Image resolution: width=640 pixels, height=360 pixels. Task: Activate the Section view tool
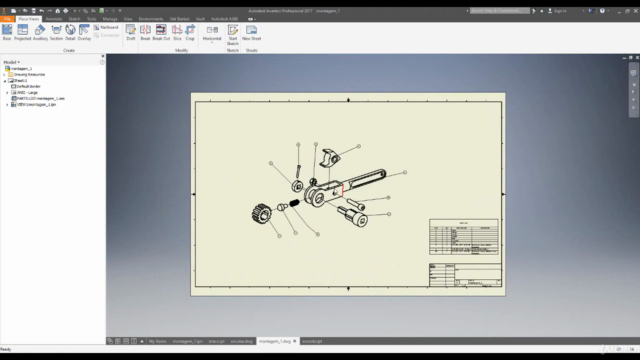point(56,32)
